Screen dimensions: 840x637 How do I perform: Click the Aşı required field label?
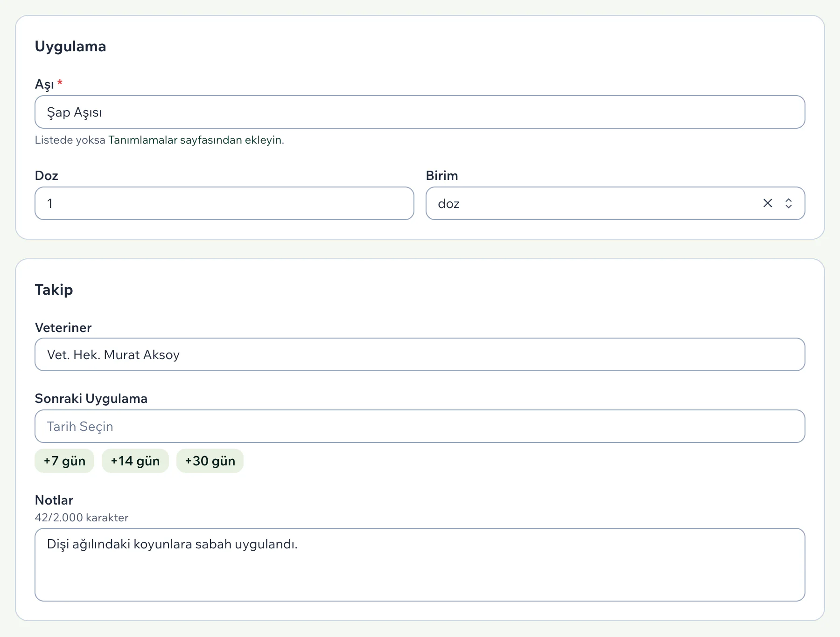pos(49,84)
